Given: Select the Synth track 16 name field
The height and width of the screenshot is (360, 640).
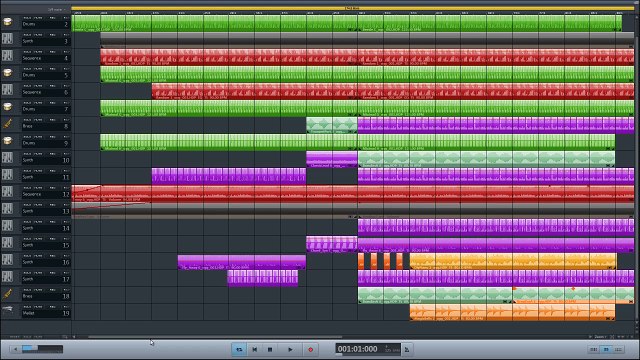Looking at the screenshot, I should 46,262.
